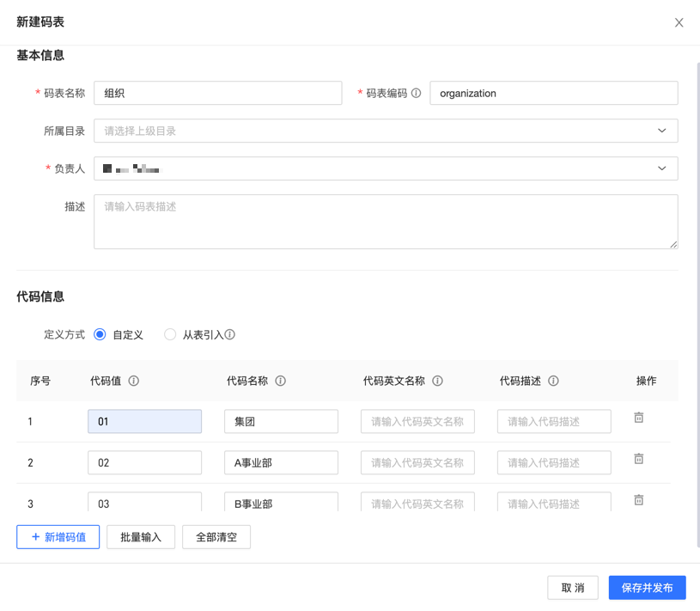The height and width of the screenshot is (611, 700).
Task: Click 全部清空 button
Action: pos(216,537)
